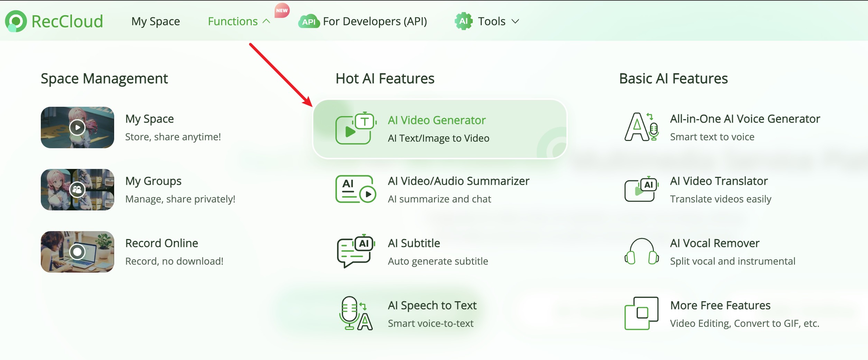Click the AI Speech to Text microphone icon
This screenshot has width=868, height=360.
point(355,314)
